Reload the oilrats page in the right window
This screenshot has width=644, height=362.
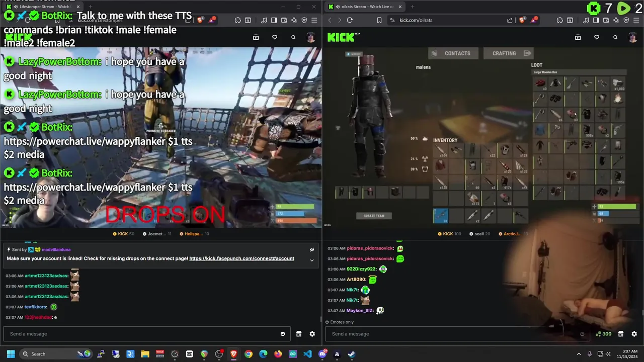[350, 20]
